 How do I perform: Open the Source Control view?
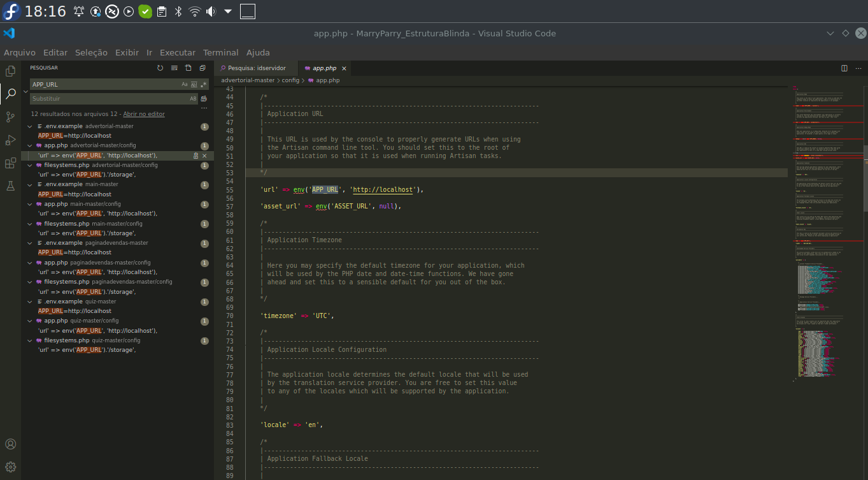click(10, 117)
